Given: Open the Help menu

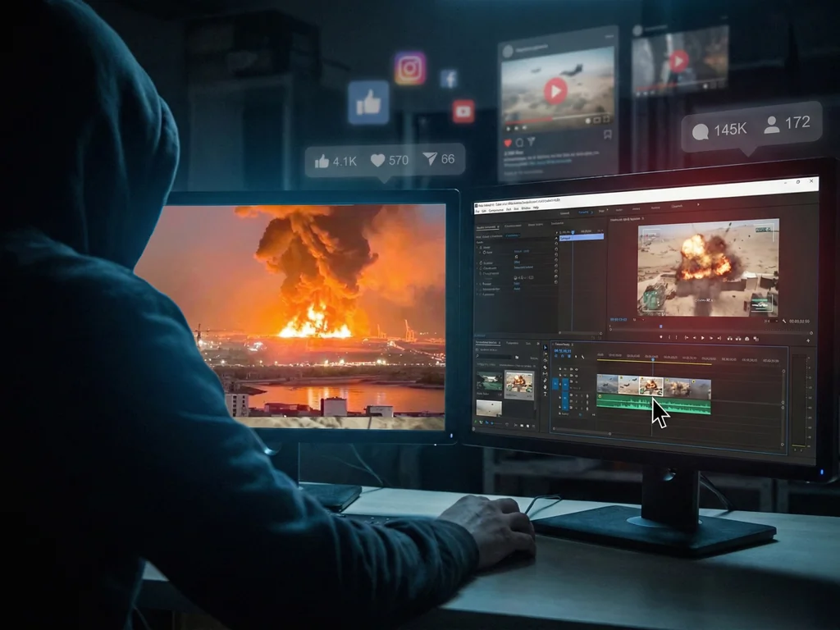Looking at the screenshot, I should tap(535, 208).
